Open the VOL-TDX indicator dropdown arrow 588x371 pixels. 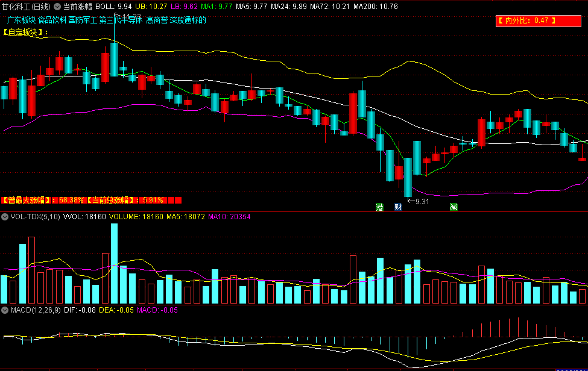click(4, 217)
